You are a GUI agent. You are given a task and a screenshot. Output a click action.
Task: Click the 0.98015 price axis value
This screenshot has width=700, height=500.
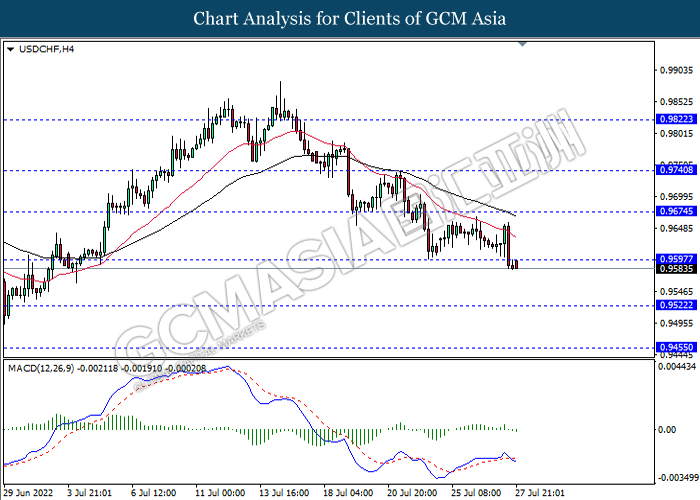click(677, 133)
